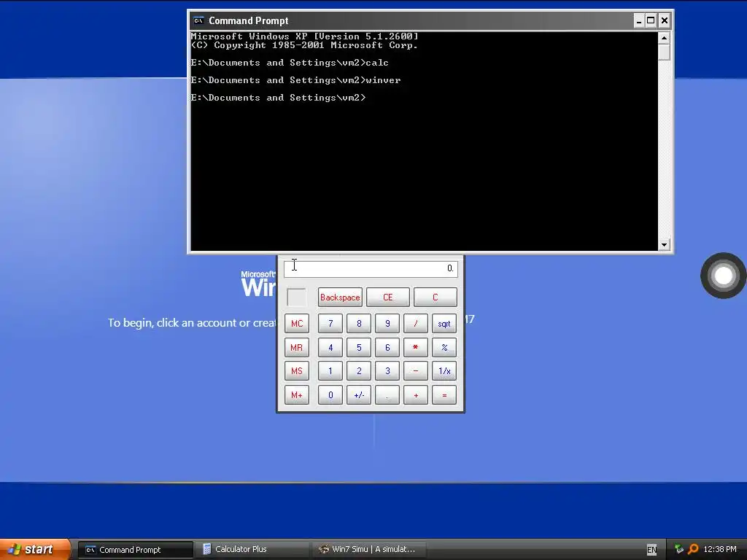Click the 1/x reciprocal button
This screenshot has width=747, height=560.
[444, 371]
